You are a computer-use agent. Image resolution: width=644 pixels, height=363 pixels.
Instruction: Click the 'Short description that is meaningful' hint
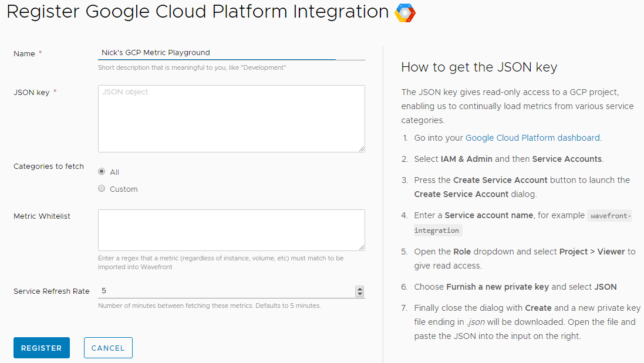click(192, 67)
